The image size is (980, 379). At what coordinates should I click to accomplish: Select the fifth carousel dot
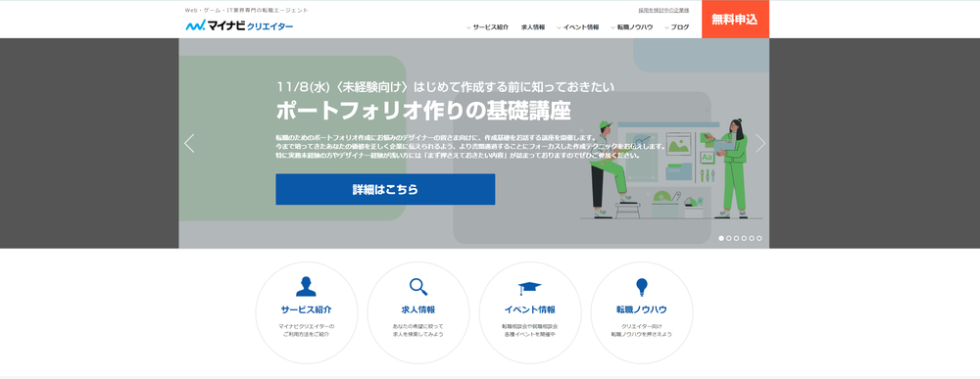(x=752, y=238)
